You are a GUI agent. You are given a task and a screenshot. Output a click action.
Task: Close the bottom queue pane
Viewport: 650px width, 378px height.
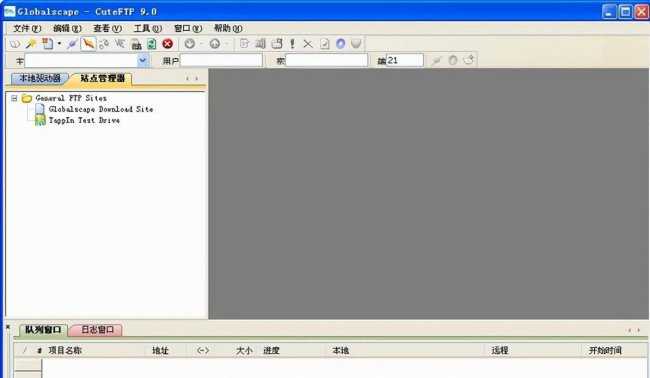coord(7,327)
